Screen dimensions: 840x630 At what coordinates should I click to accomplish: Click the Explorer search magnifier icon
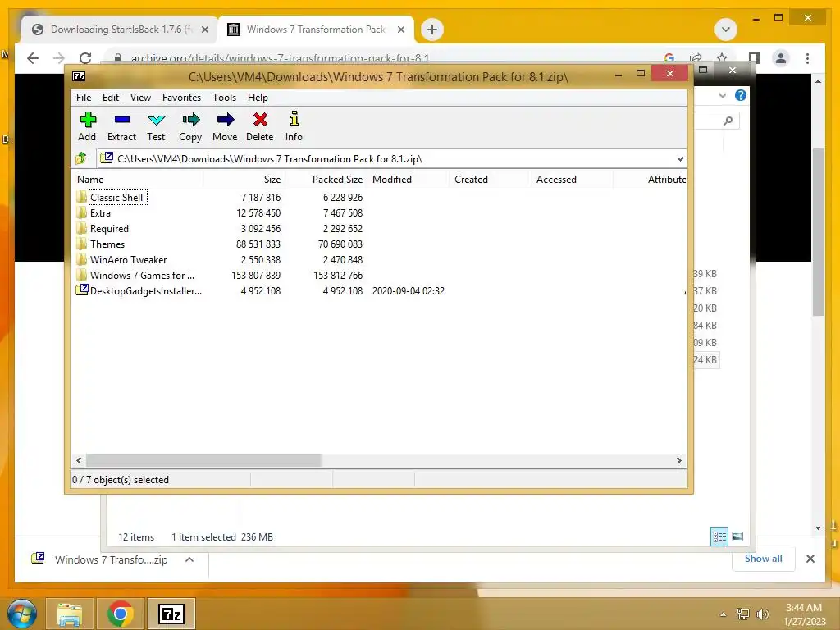point(728,121)
